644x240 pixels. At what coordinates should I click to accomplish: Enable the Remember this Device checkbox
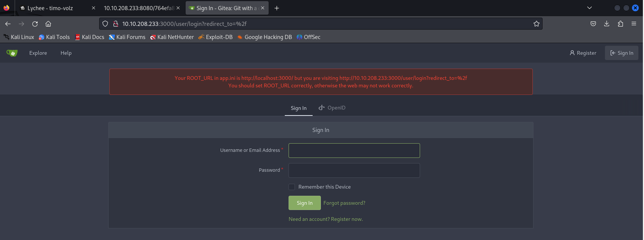292,187
